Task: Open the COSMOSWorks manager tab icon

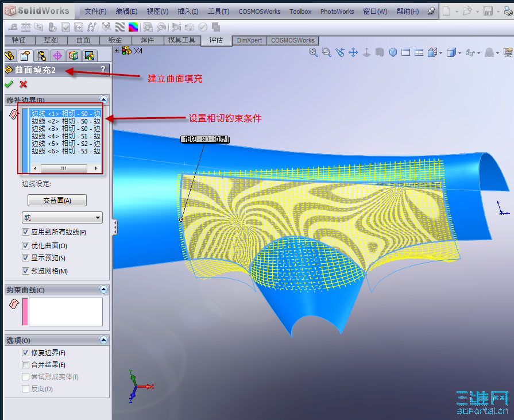Action: 74,56
